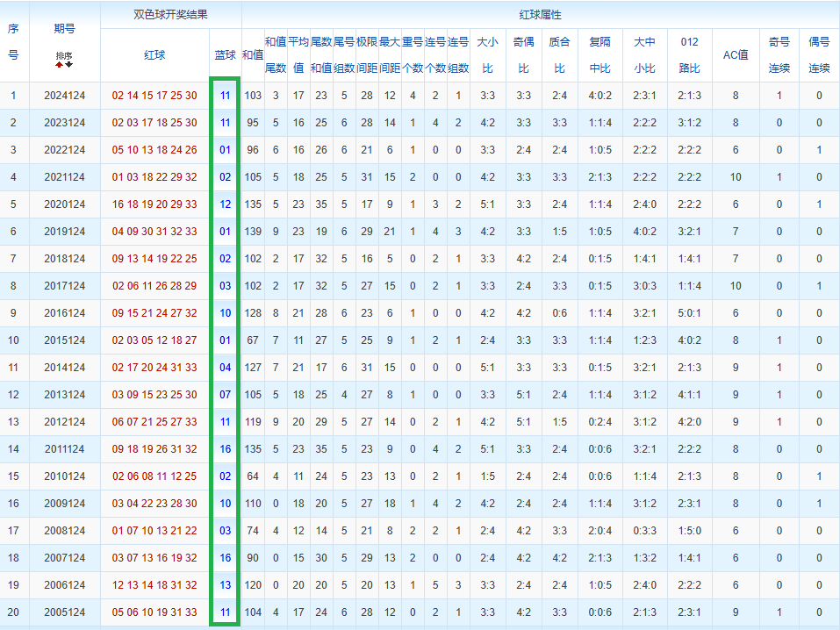Click sum value 67 in row 2015124
The image size is (840, 630).
point(253,340)
